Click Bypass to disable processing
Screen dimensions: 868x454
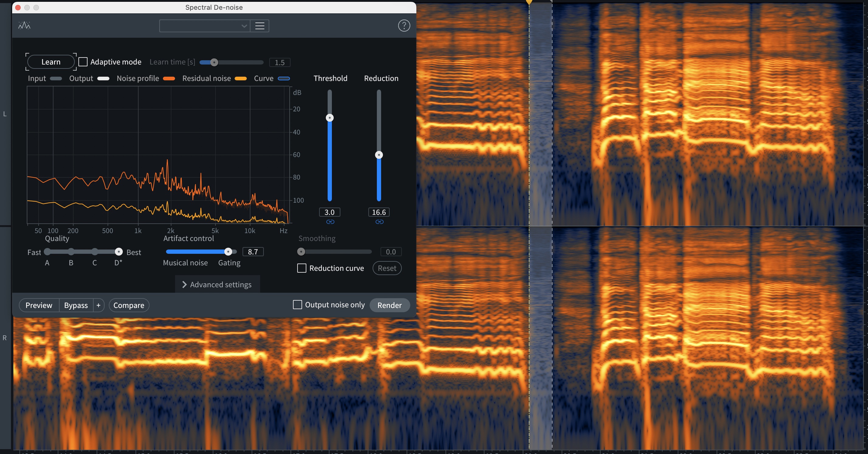pos(76,305)
